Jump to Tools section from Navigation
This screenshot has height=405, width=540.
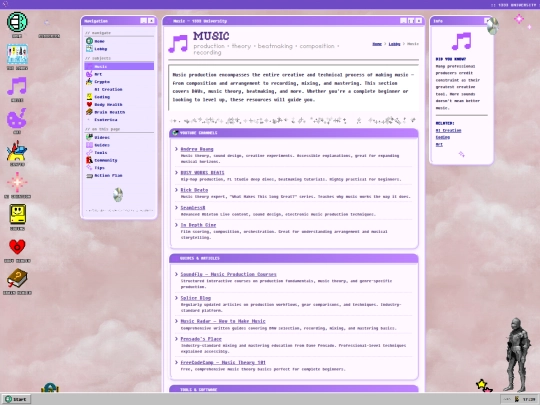(119, 153)
